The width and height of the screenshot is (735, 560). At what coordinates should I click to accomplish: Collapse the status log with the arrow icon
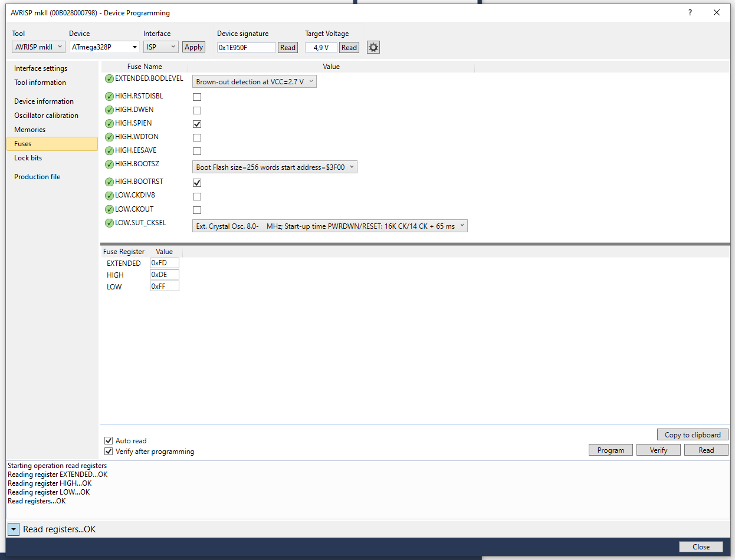tap(13, 529)
